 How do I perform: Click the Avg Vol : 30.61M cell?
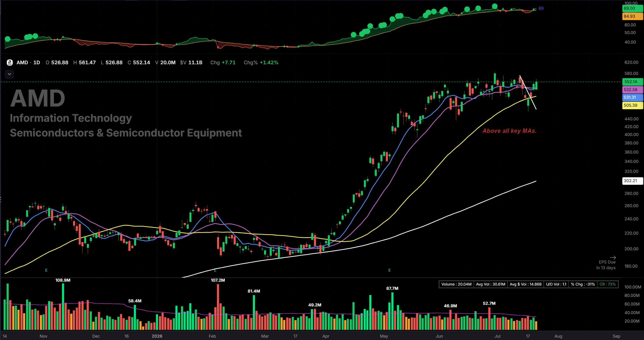click(x=490, y=284)
